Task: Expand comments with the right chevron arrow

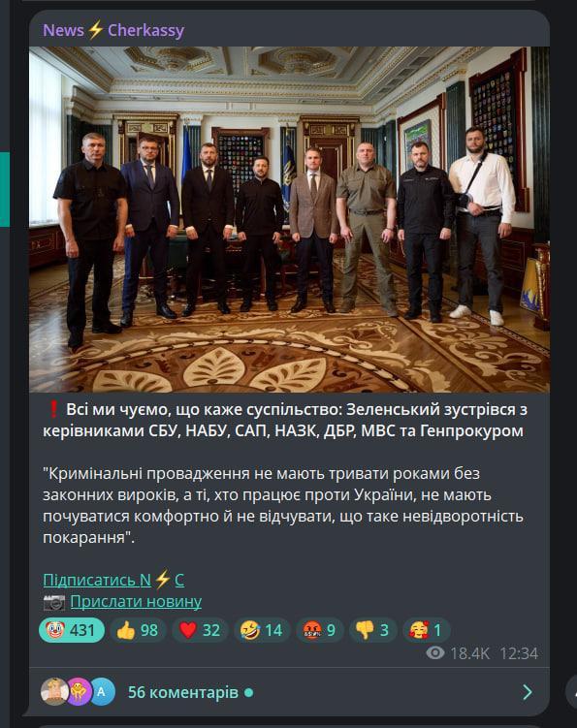Action: click(x=528, y=692)
